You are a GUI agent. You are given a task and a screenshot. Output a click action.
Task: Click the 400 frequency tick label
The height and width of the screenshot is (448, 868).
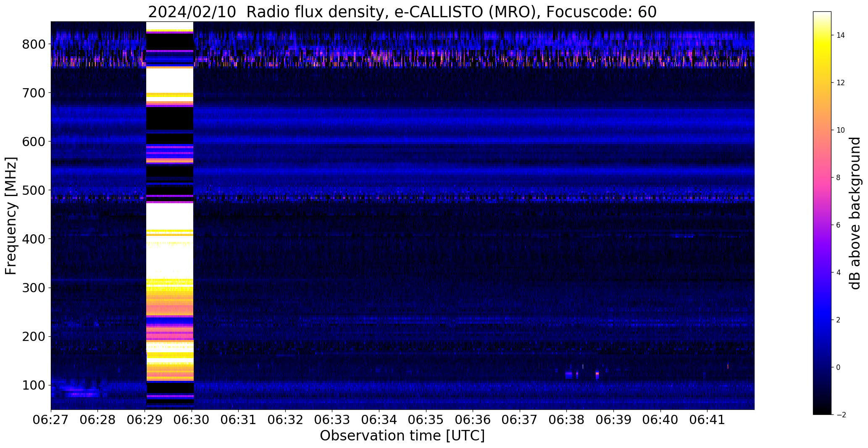(x=34, y=239)
